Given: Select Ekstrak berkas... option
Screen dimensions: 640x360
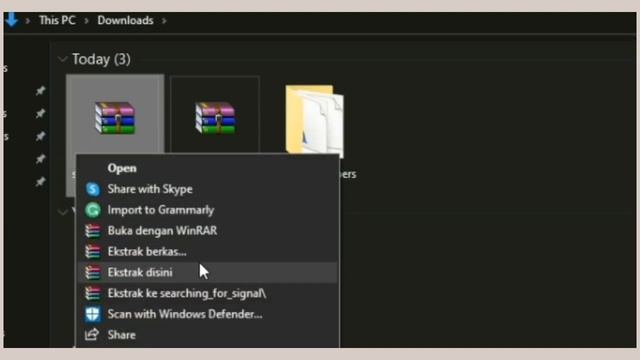Looking at the screenshot, I should pyautogui.click(x=207, y=251).
